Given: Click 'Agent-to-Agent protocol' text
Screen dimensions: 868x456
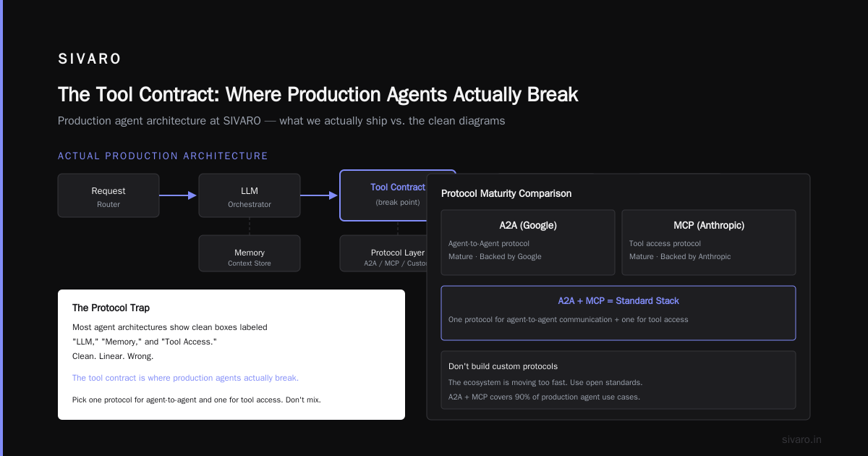Looking at the screenshot, I should [489, 244].
